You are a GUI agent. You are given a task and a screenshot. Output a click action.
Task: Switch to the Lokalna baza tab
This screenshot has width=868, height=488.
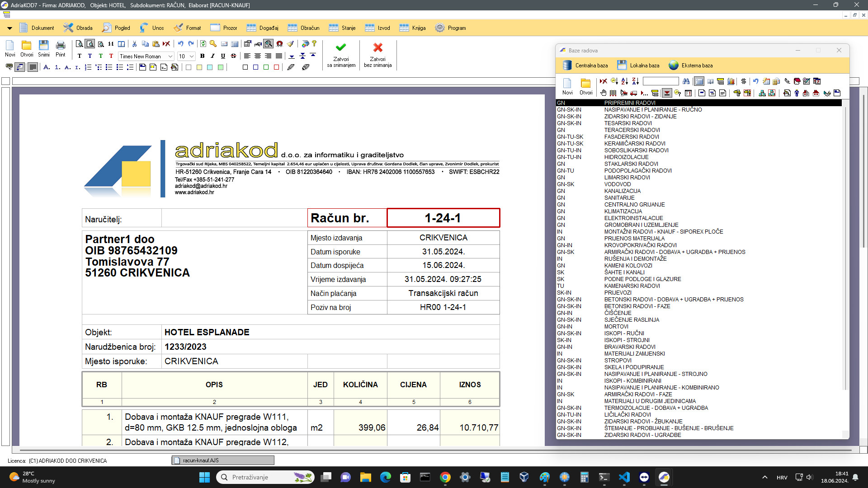point(638,66)
